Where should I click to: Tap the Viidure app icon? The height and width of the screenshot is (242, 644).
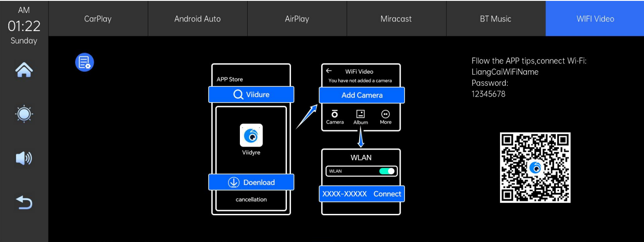click(251, 135)
